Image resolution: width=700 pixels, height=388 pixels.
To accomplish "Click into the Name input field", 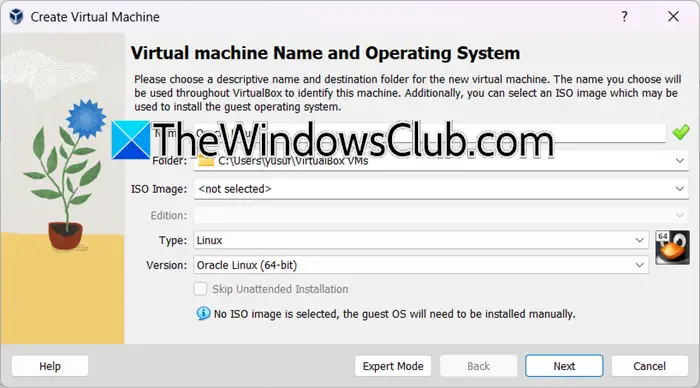I will pos(430,133).
